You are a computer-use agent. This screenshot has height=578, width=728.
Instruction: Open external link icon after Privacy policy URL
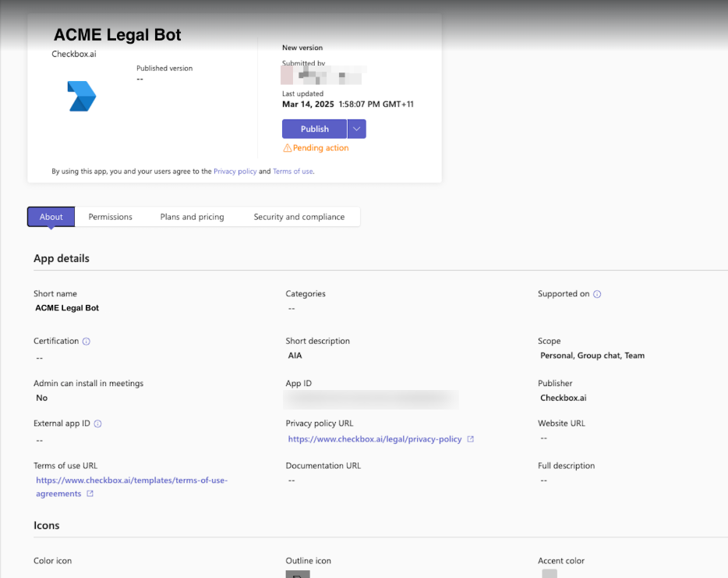tap(470, 439)
